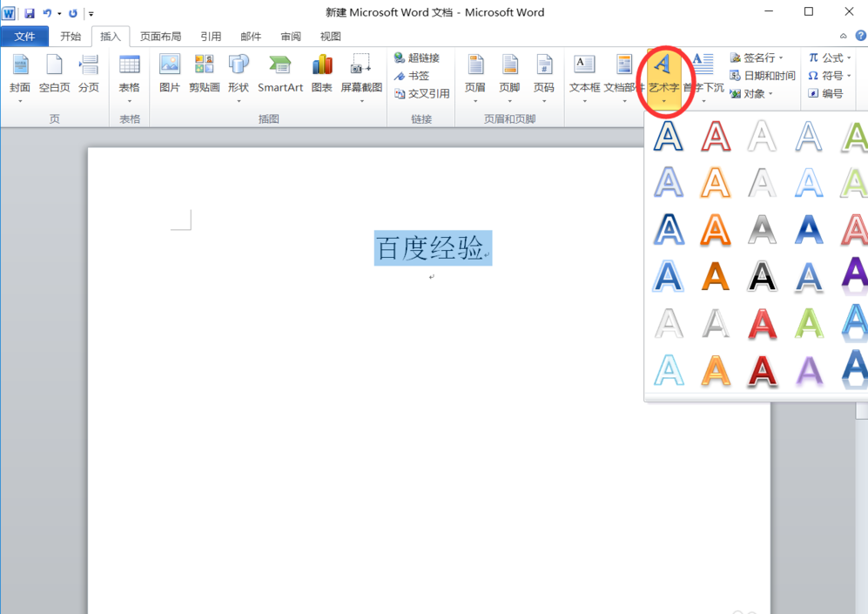Choose the red outline WordArt style in first row
The image size is (868, 614).
click(x=716, y=136)
